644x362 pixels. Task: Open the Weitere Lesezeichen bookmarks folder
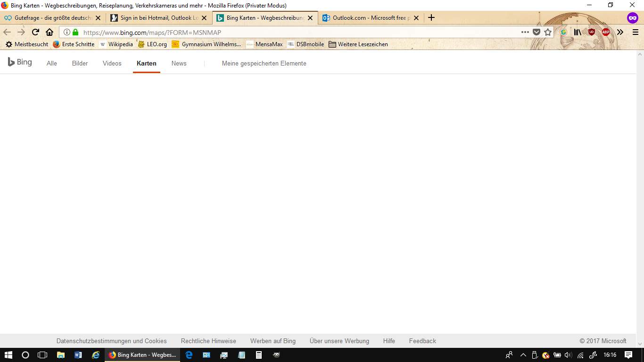[358, 44]
